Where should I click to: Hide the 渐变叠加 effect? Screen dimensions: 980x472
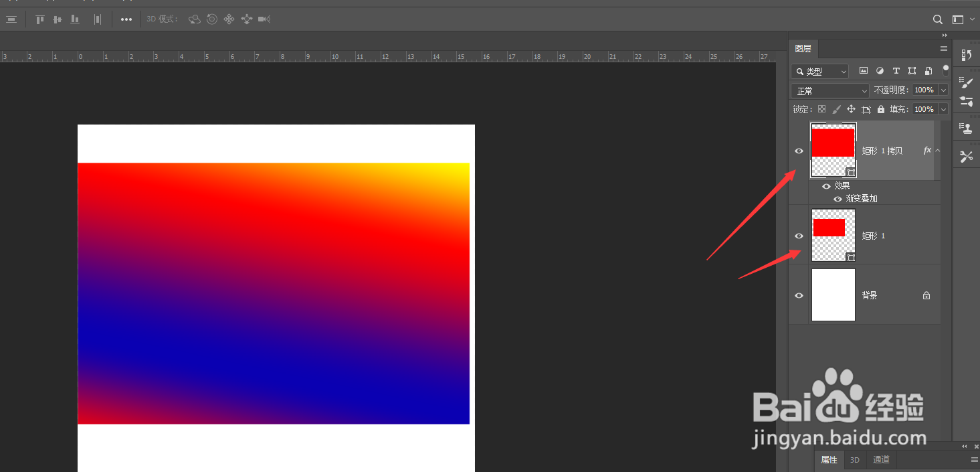838,199
